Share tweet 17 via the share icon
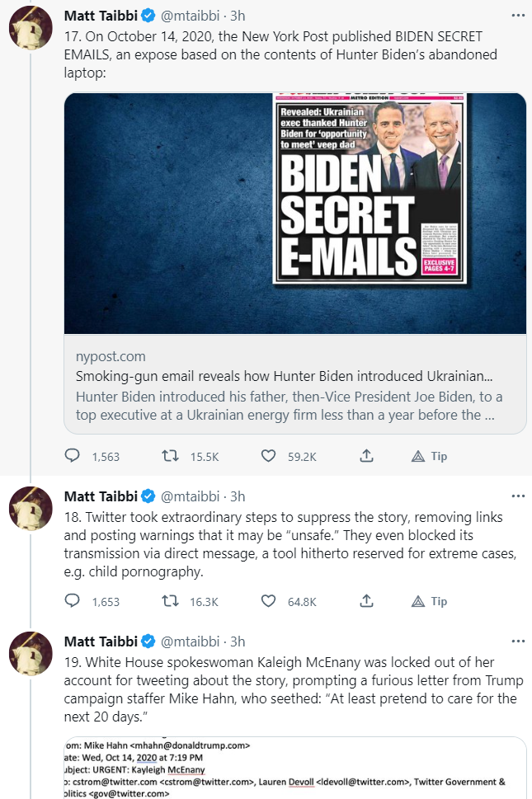 click(x=367, y=456)
